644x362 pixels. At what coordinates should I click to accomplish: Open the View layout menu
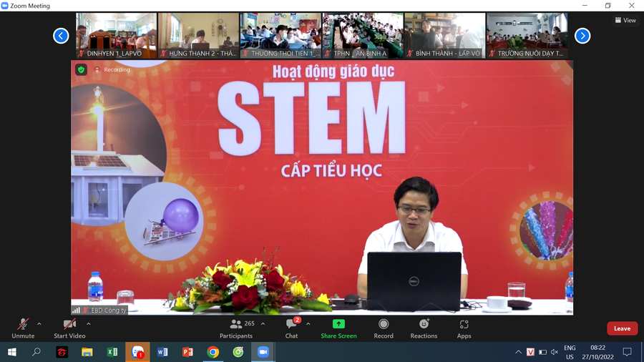pyautogui.click(x=625, y=20)
